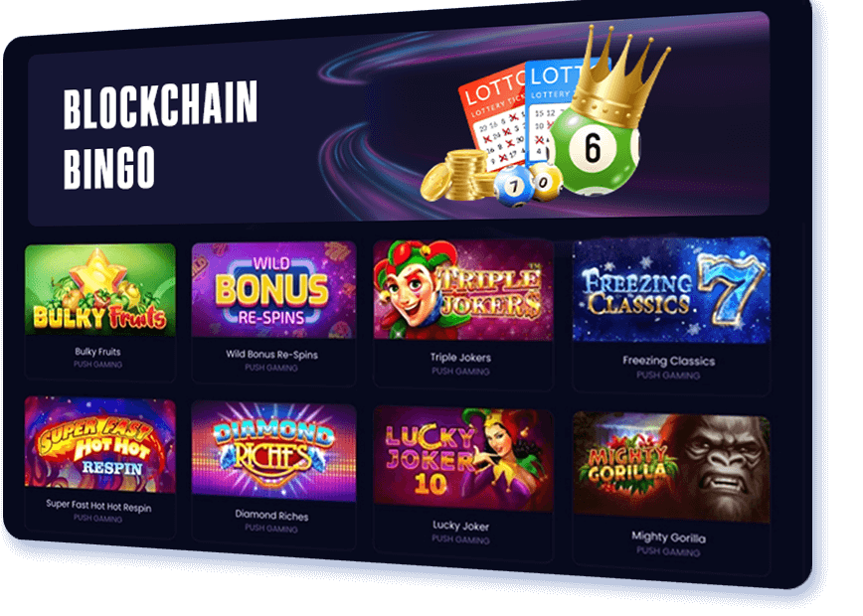The width and height of the screenshot is (863, 616).
Task: Click the Diamond Riches title text
Action: pos(271,516)
